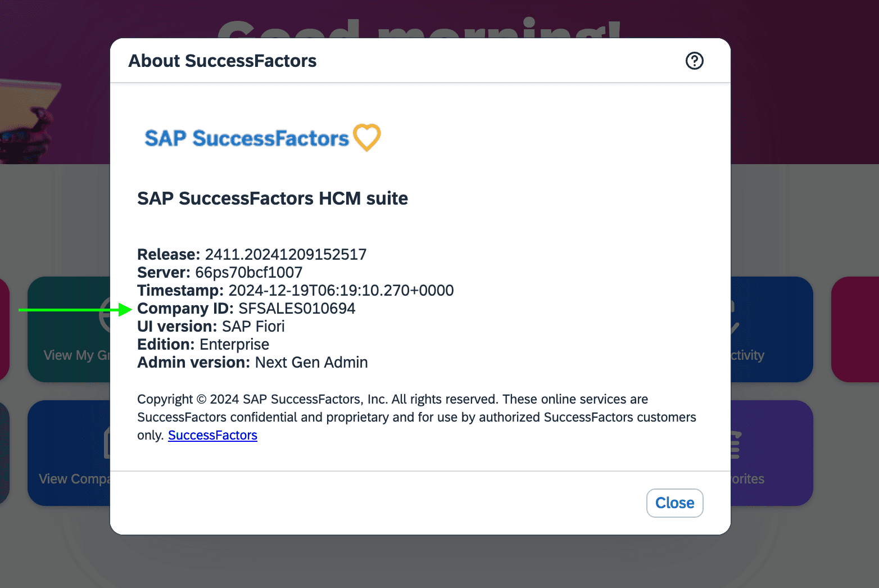Click the pink tile at right edge
Image resolution: width=879 pixels, height=588 pixels.
click(855, 329)
